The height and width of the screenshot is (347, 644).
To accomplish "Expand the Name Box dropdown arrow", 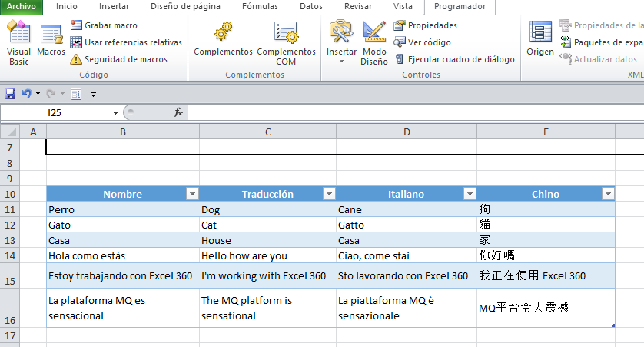I will point(115,113).
